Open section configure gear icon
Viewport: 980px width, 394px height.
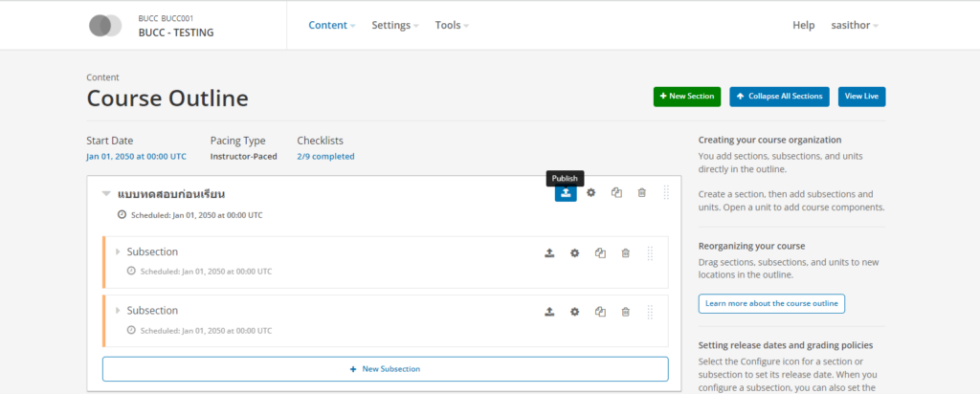coord(591,193)
